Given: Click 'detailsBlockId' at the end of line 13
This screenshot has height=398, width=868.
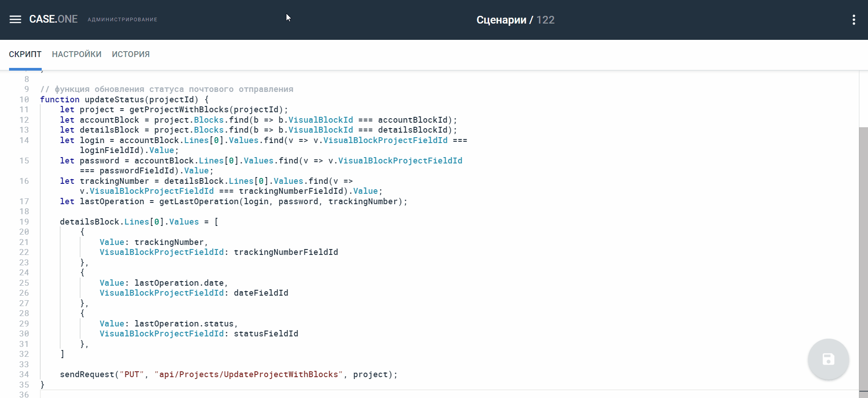Looking at the screenshot, I should coord(413,130).
